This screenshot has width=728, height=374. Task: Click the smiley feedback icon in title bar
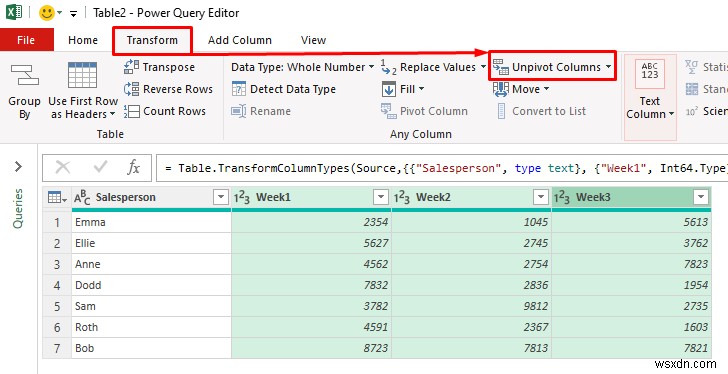pos(47,13)
